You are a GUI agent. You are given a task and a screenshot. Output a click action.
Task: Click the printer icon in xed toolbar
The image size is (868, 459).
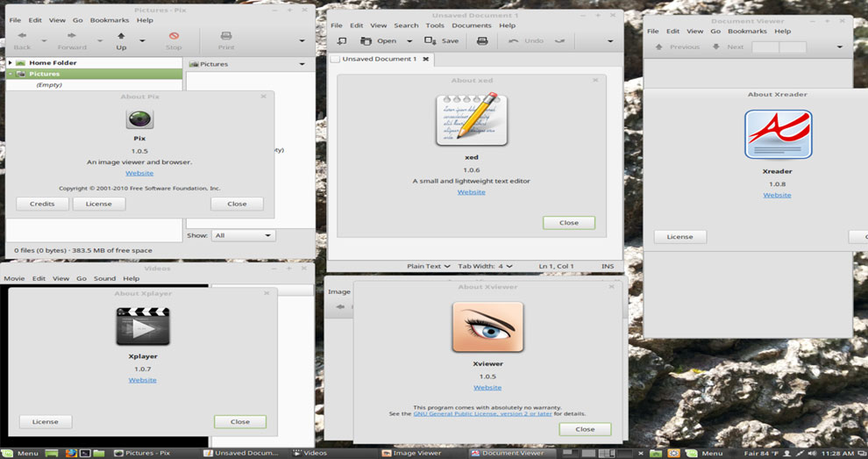482,41
